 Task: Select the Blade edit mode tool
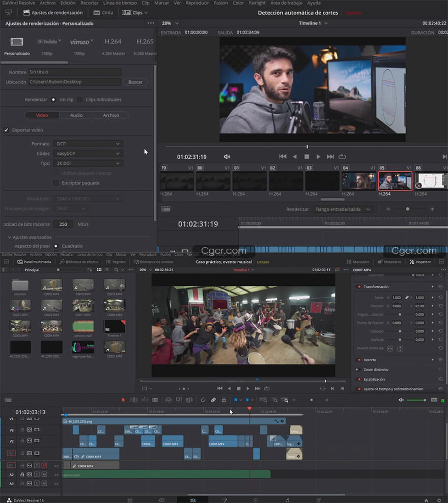coord(155,400)
